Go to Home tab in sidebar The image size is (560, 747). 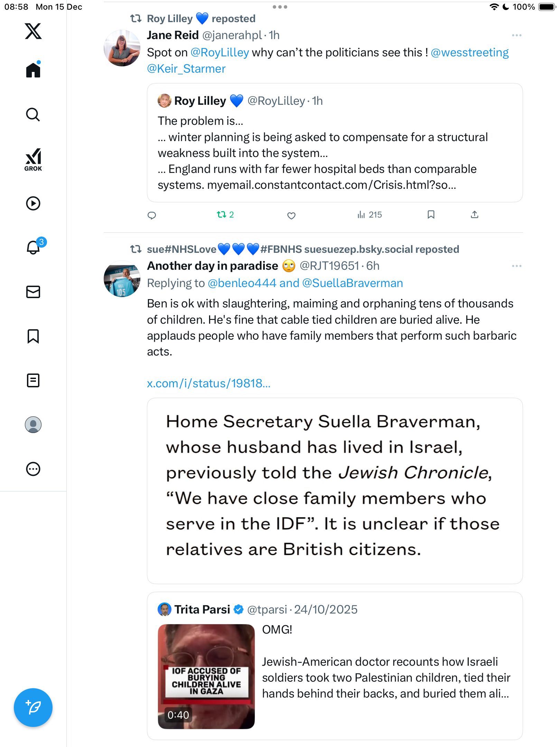[x=33, y=70]
